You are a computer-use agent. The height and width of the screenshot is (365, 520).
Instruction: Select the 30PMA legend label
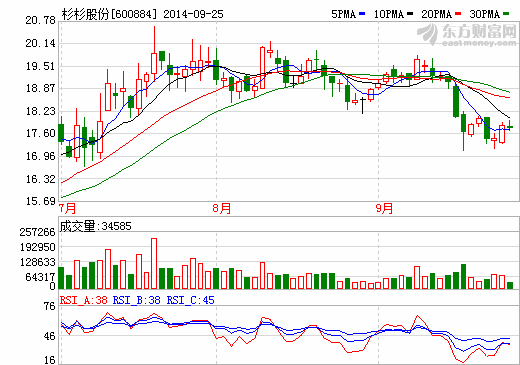pos(485,14)
